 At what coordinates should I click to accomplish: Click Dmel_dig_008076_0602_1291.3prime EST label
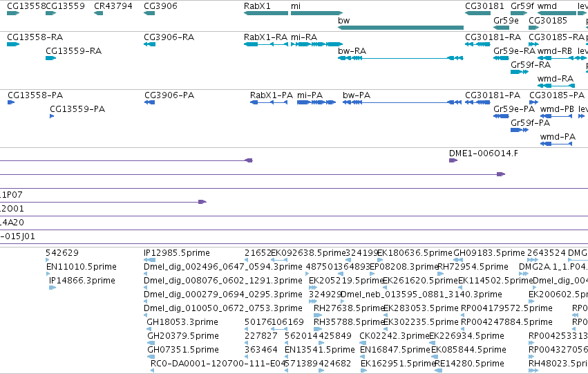click(x=222, y=281)
